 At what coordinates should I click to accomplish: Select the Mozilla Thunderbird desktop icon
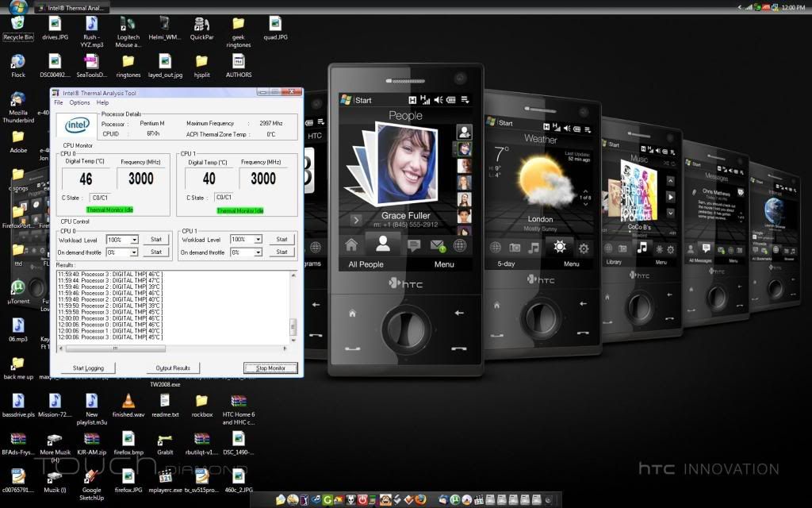point(18,108)
